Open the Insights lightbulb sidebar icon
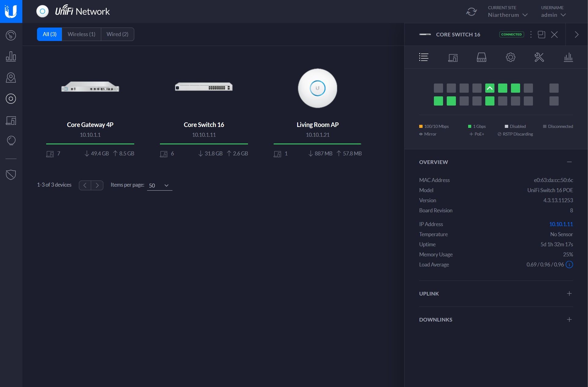Viewport: 588px width, 387px height. (x=11, y=141)
